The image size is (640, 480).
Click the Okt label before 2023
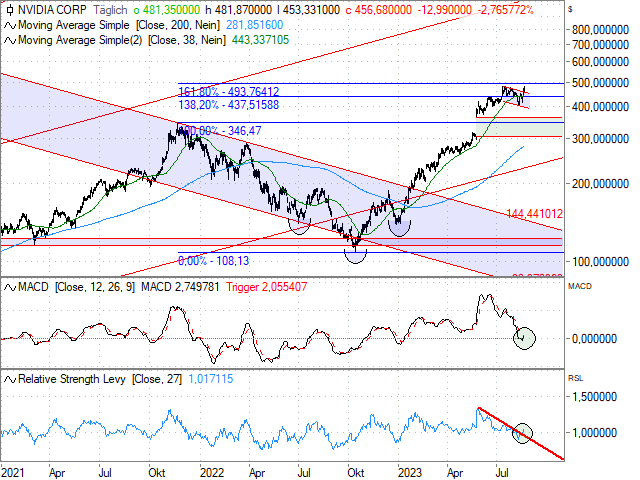356,473
